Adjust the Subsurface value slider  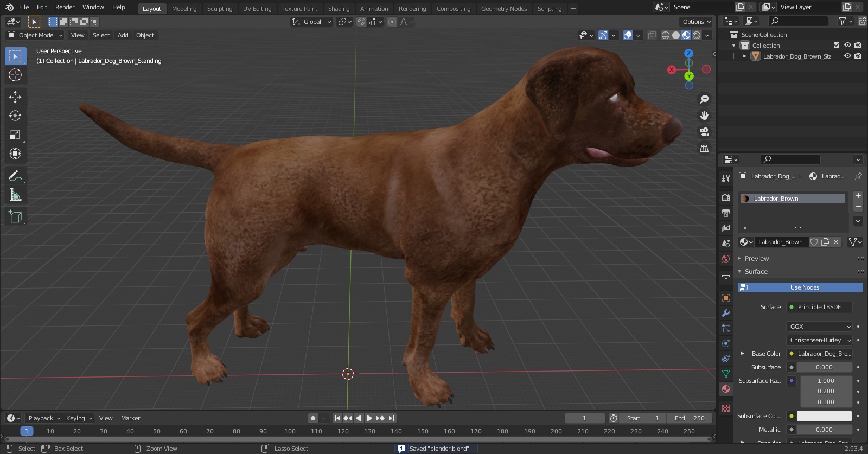pyautogui.click(x=824, y=367)
